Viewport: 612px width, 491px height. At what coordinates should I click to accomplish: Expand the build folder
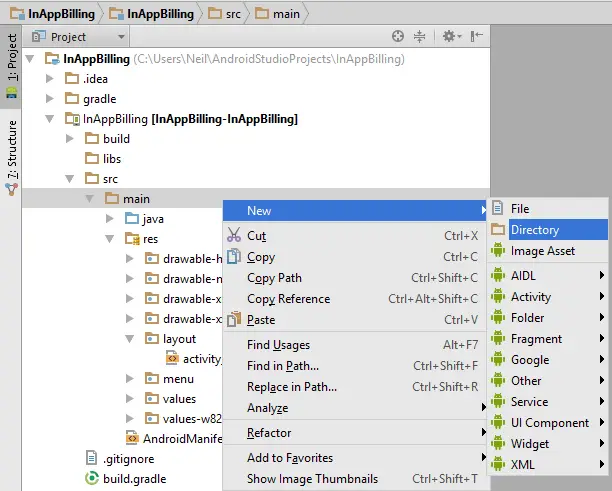[x=69, y=139]
